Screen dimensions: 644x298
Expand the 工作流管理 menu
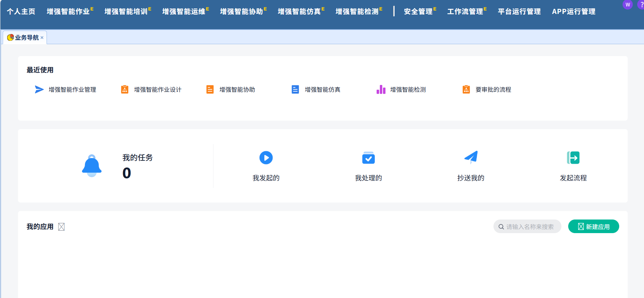tap(465, 12)
